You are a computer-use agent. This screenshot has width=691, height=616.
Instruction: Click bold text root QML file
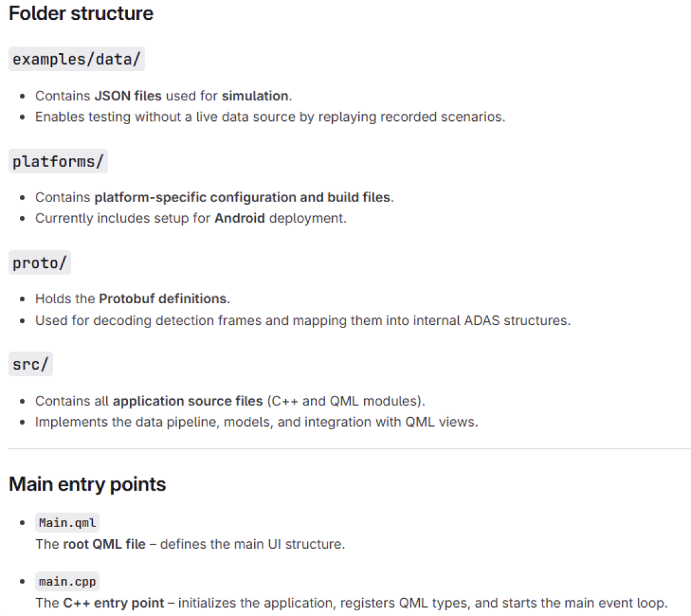tap(104, 544)
